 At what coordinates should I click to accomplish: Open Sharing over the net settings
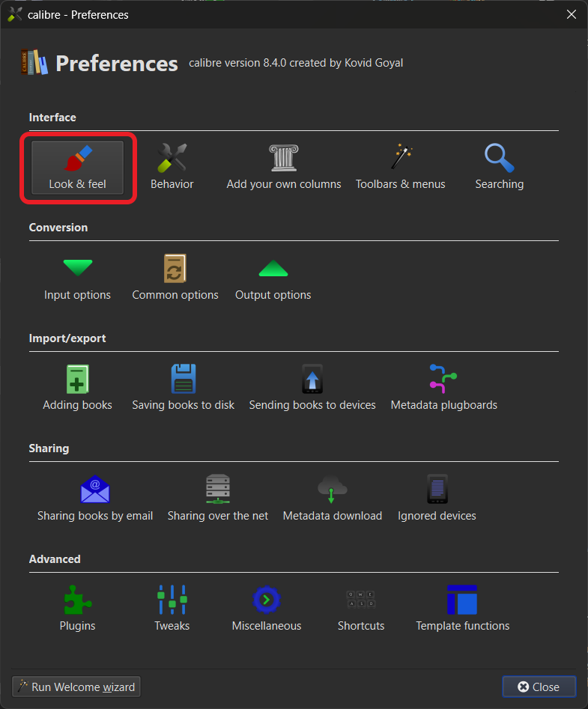pos(217,499)
